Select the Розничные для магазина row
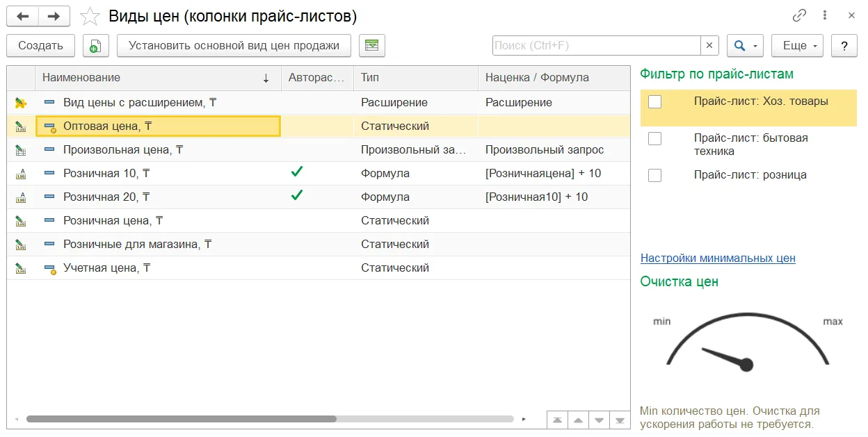This screenshot has height=437, width=868. pyautogui.click(x=319, y=245)
